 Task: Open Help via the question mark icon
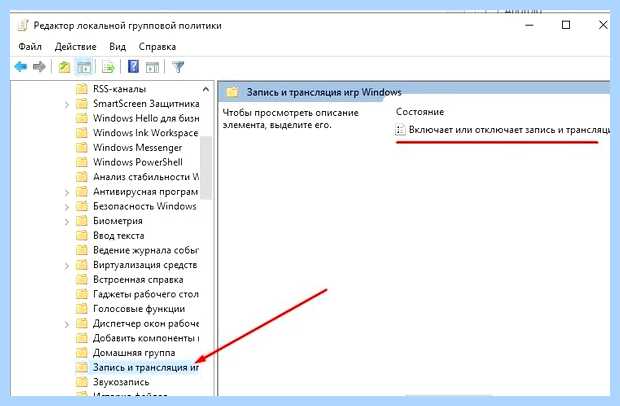pos(133,67)
